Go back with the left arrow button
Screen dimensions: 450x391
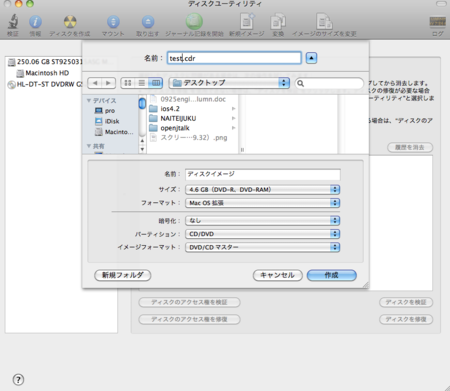[95, 83]
